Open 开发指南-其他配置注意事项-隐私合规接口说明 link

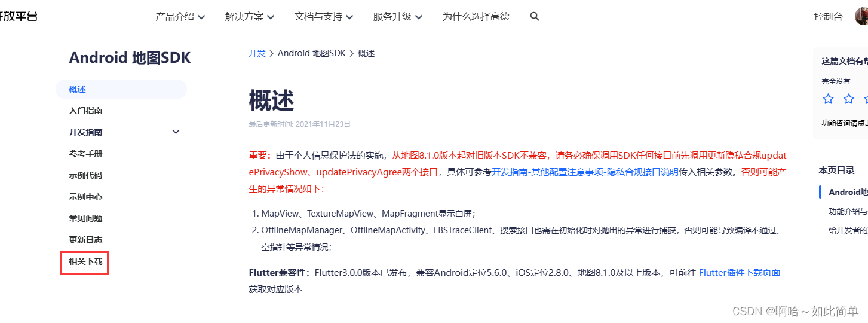585,172
